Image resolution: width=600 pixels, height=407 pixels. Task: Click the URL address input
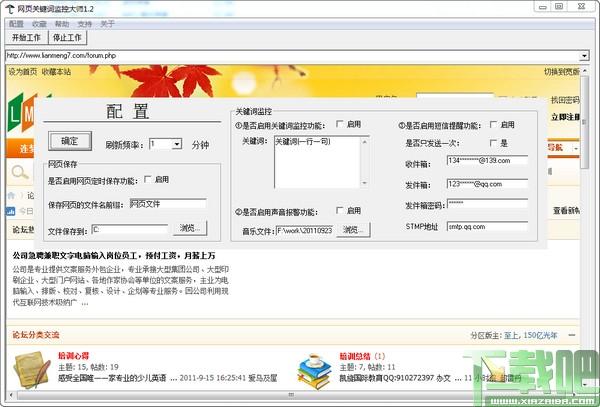[x=292, y=56]
